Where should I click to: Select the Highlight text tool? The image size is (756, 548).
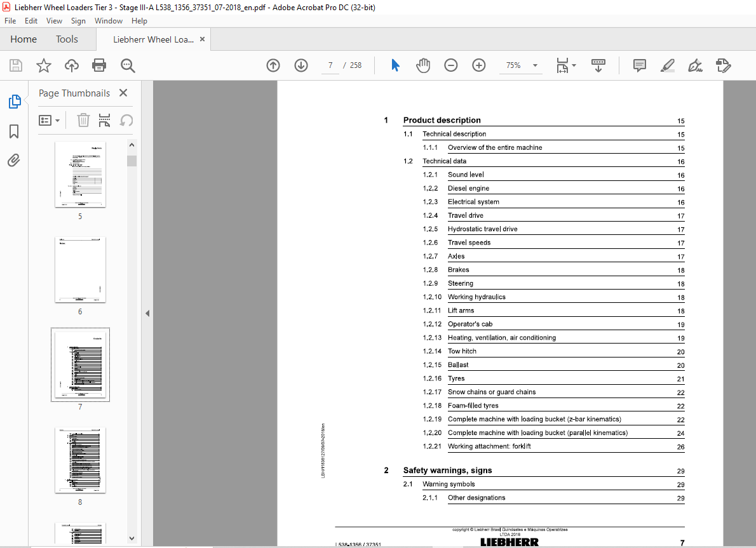pos(667,65)
